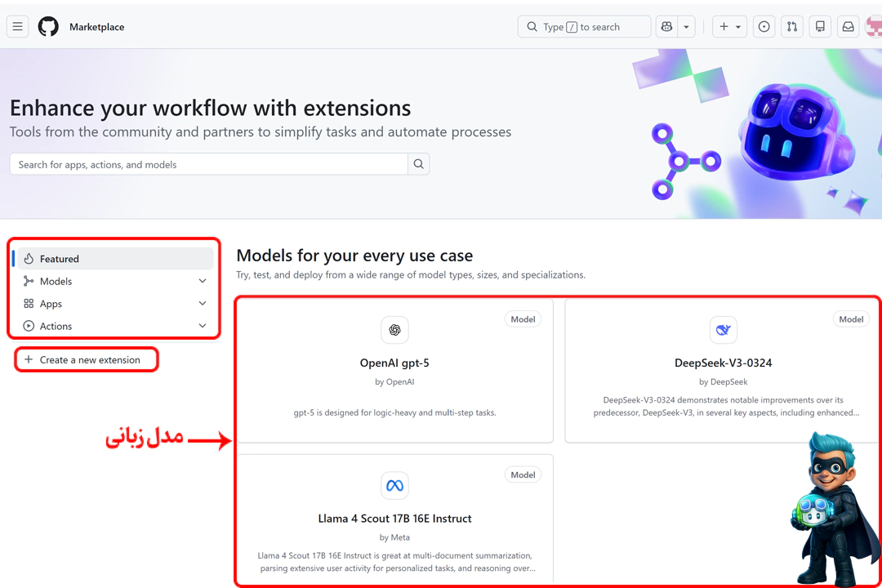Screen dimensions: 882x588
Task: Open the Pull requests icon
Action: point(791,26)
